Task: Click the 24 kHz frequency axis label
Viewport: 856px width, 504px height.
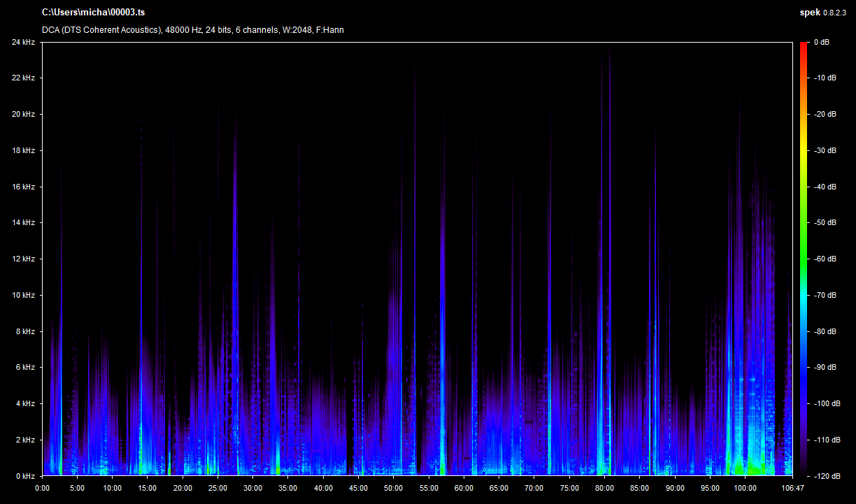Action: click(22, 42)
